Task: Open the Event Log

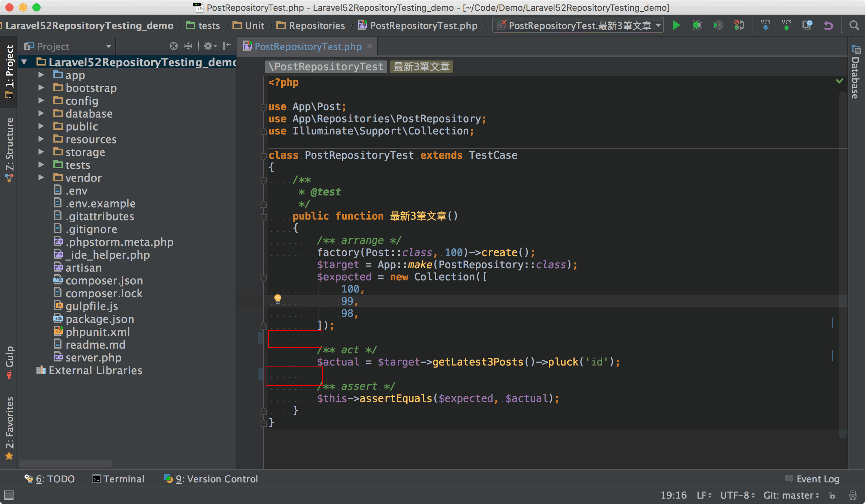Action: click(x=812, y=479)
